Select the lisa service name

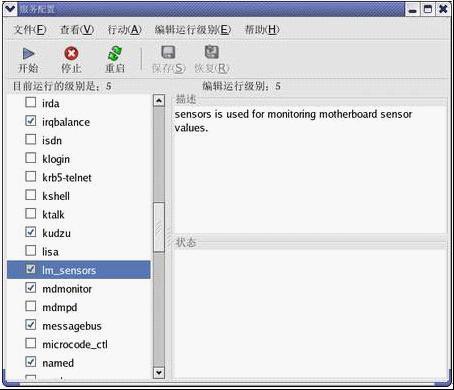point(50,252)
